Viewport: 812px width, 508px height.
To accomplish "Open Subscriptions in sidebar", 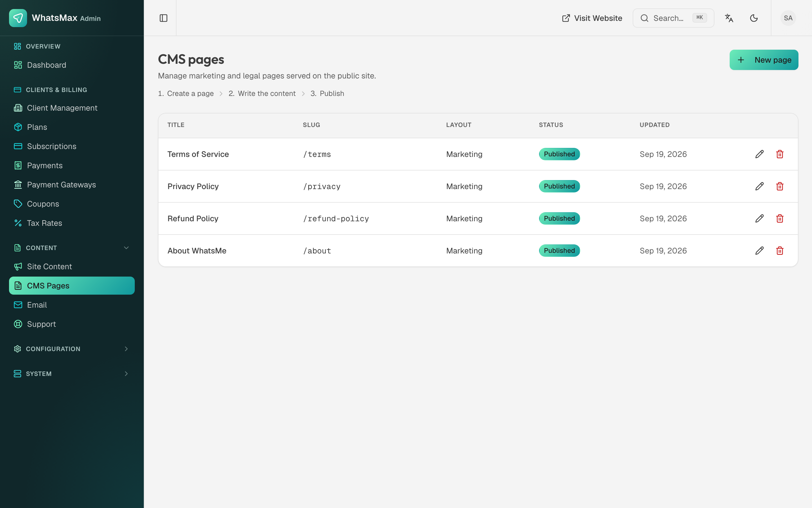I will [x=72, y=146].
